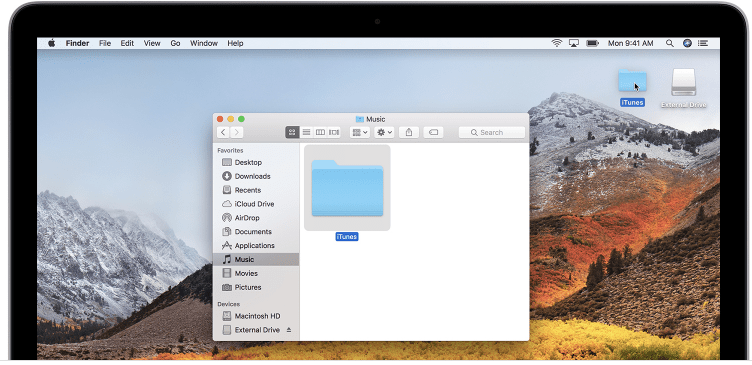Switch to icon view
Screen dimensions: 752x365
(292, 132)
